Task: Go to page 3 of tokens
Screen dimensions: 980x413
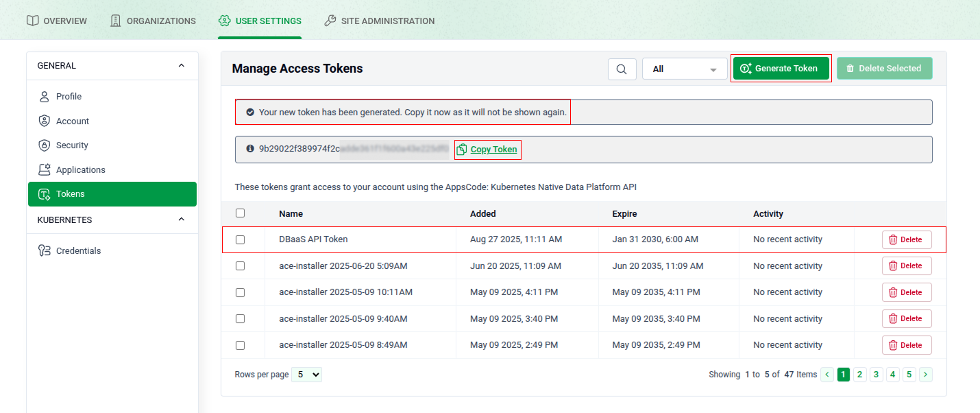Action: coord(876,375)
